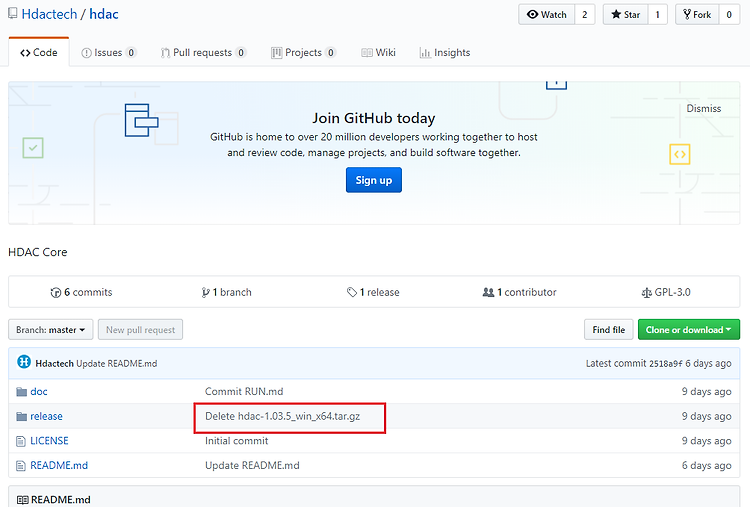View the forks count 0
This screenshot has height=507, width=750.
[x=729, y=14]
